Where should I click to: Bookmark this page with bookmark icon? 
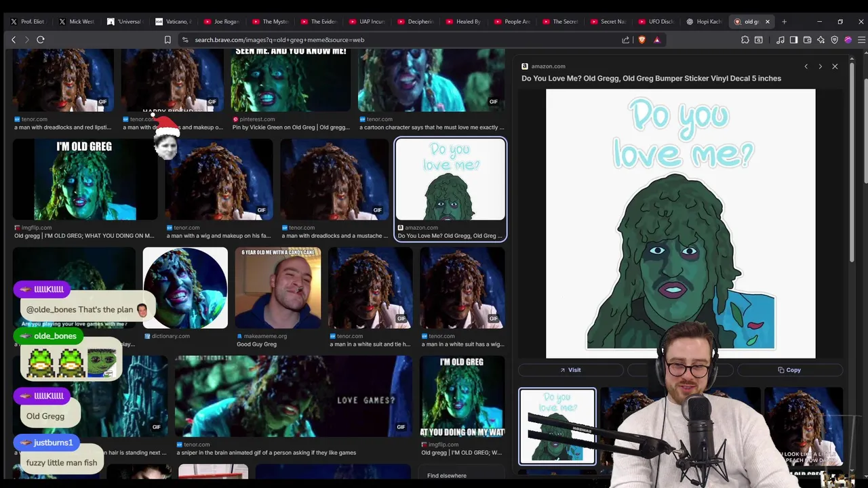pyautogui.click(x=167, y=40)
